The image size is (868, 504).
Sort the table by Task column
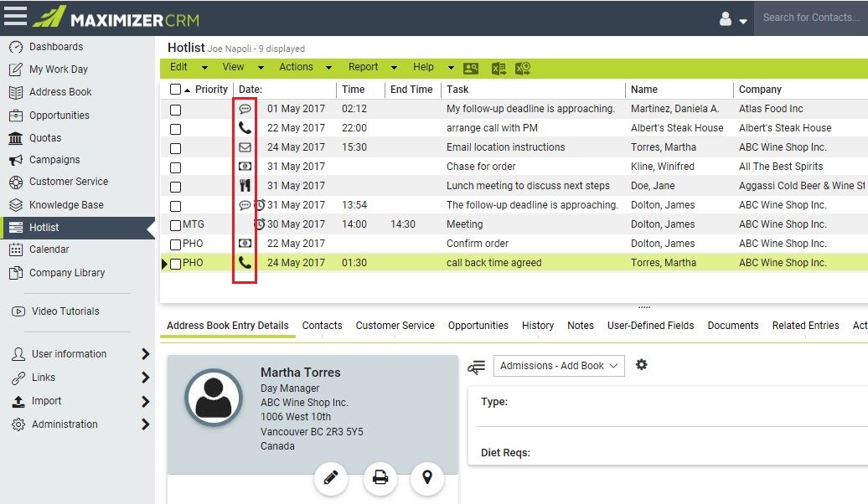(x=457, y=89)
